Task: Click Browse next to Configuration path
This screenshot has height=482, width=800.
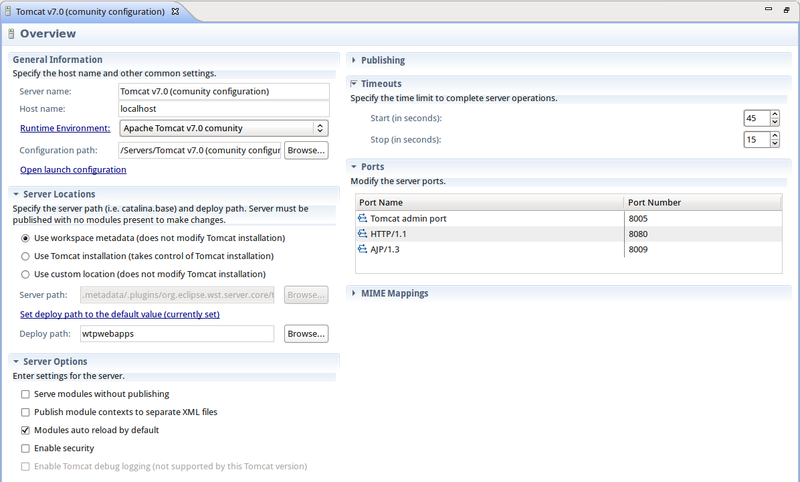Action: pyautogui.click(x=306, y=150)
